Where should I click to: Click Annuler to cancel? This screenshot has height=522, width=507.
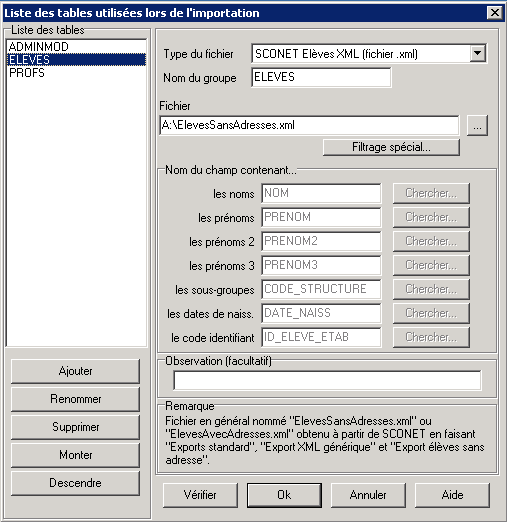(x=368, y=495)
